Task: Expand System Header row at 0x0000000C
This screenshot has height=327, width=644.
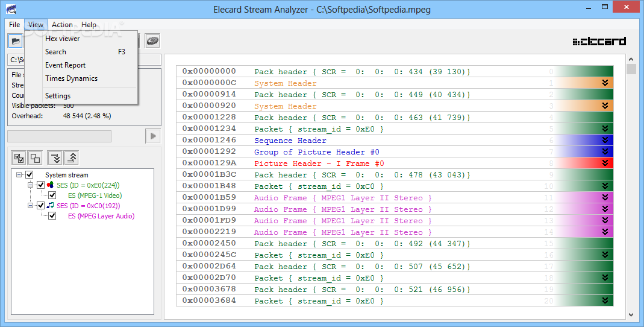Action: point(605,83)
